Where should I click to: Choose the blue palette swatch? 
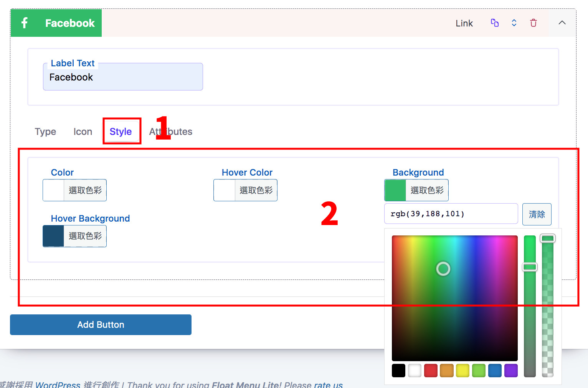pyautogui.click(x=495, y=371)
